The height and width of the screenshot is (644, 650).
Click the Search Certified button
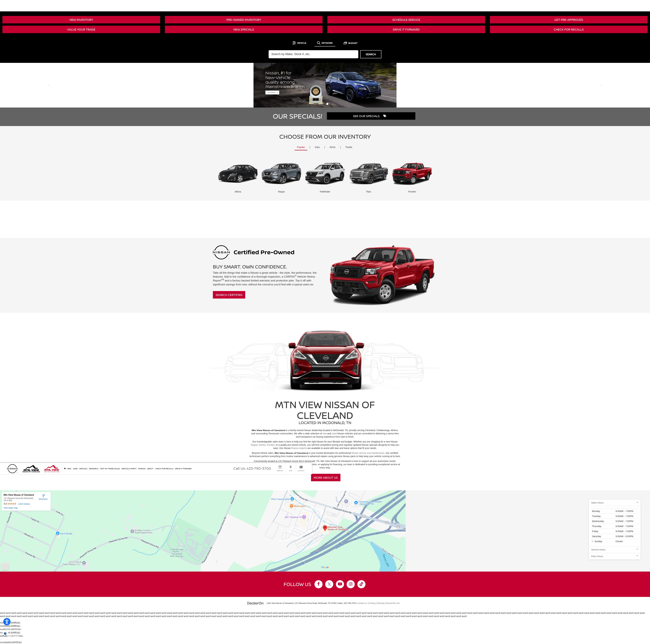(x=229, y=295)
